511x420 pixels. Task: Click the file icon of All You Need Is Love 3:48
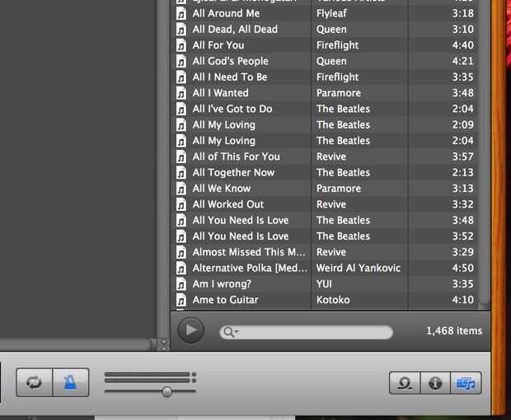[181, 221]
